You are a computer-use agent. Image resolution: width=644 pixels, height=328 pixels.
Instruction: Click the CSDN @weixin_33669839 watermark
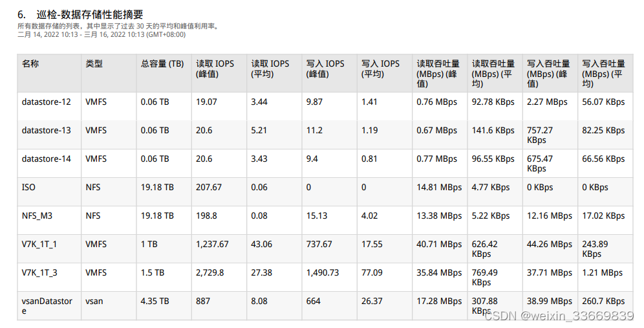click(x=558, y=316)
